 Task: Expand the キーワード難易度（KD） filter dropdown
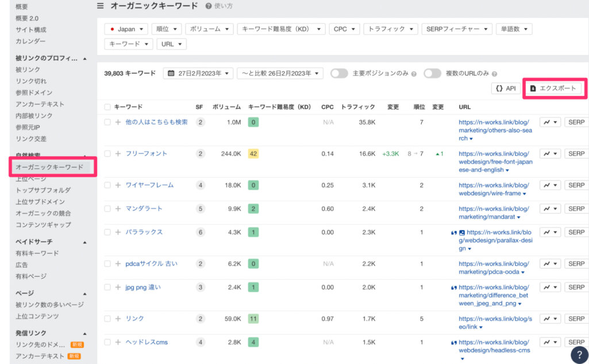point(281,29)
